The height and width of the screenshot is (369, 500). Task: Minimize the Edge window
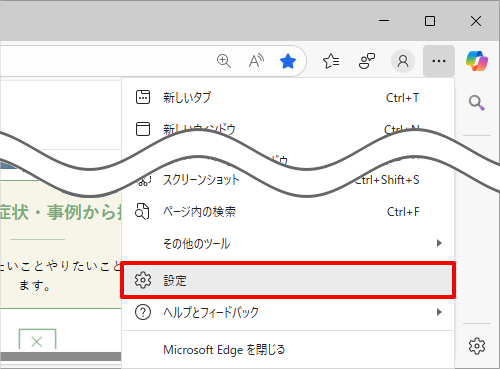[384, 21]
